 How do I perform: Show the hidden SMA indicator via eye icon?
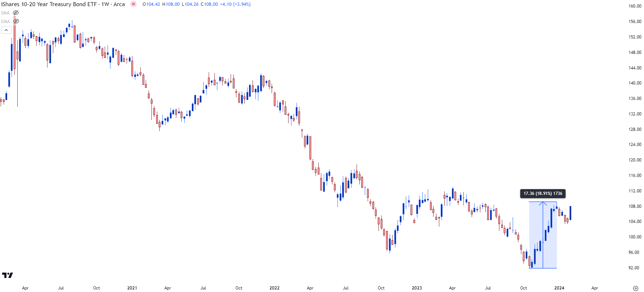coord(16,13)
